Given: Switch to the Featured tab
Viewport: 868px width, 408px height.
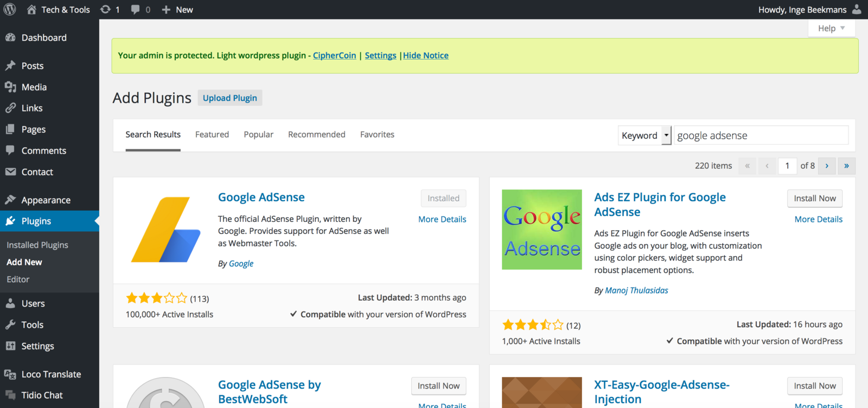Looking at the screenshot, I should tap(212, 135).
